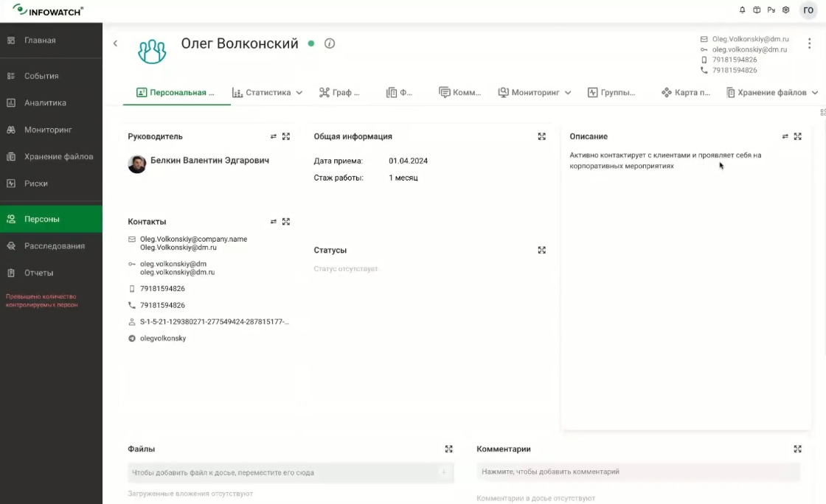The width and height of the screenshot is (826, 504).
Task: Open Мониторинг in the sidebar
Action: point(51,130)
